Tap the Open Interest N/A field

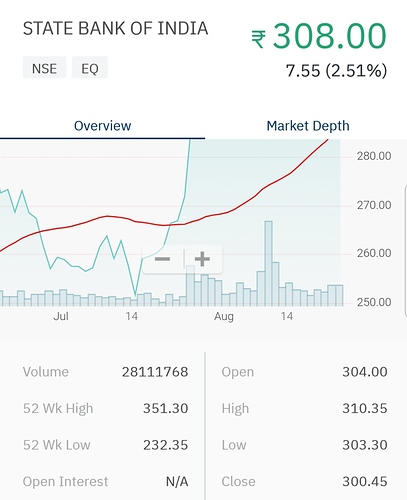click(105, 482)
